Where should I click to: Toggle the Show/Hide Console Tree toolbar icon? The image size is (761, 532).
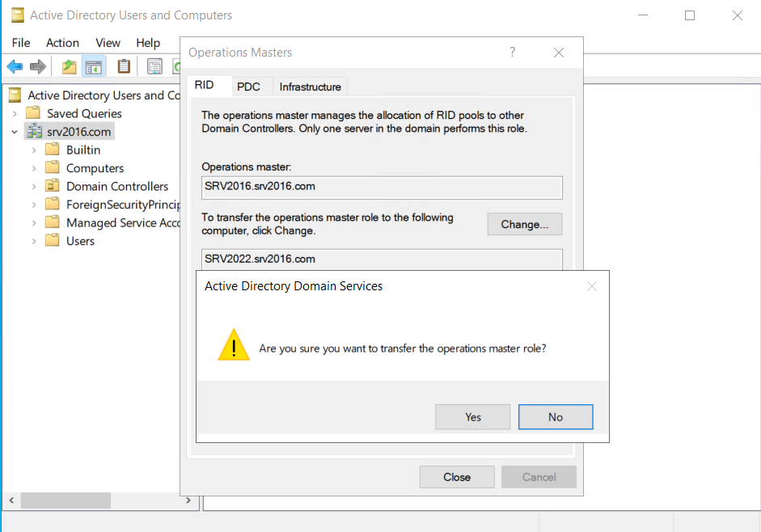(x=93, y=66)
